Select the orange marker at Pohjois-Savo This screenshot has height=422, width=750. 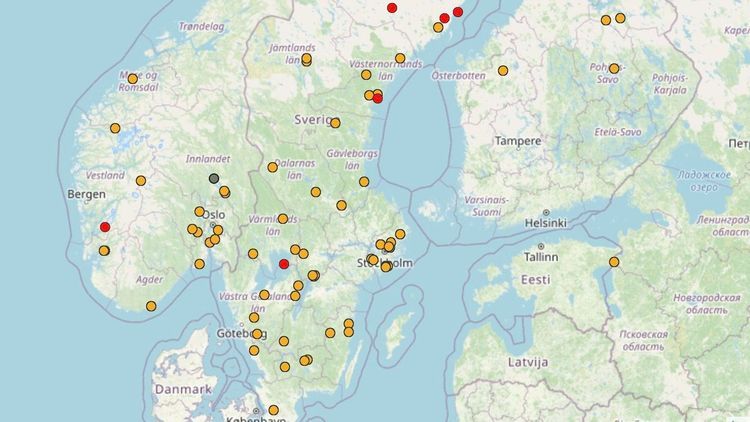pos(614,68)
